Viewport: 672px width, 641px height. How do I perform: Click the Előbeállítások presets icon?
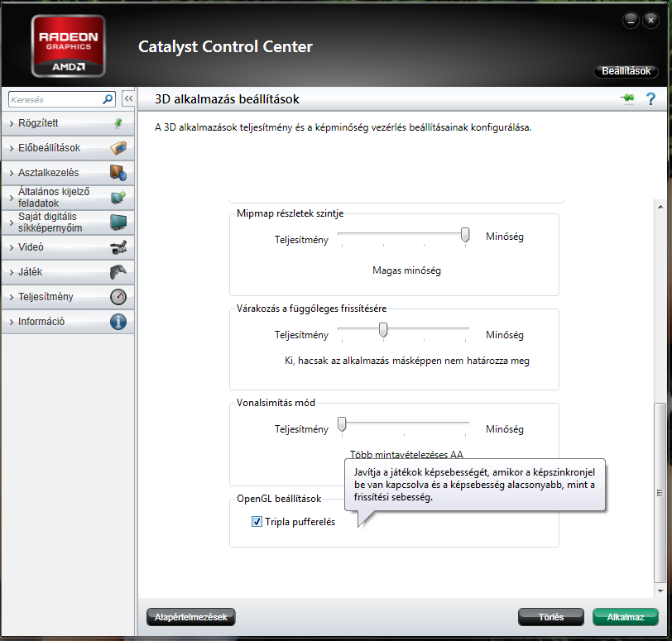click(x=118, y=148)
